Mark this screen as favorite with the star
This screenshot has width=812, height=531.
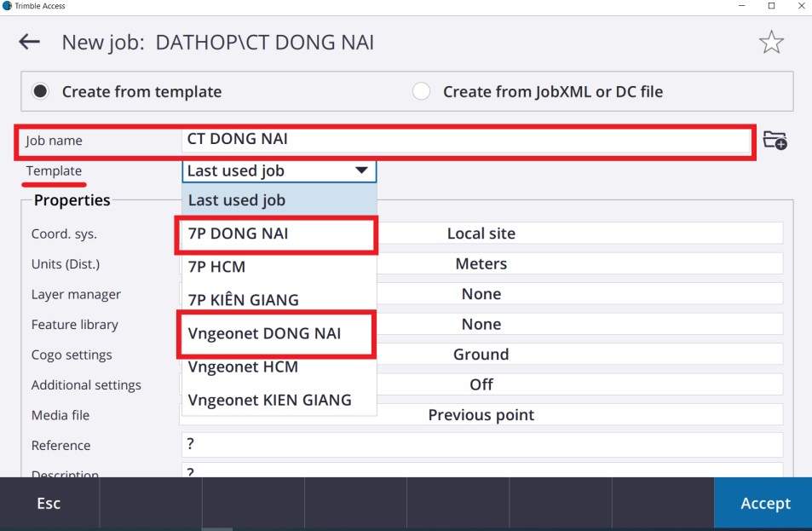point(771,42)
